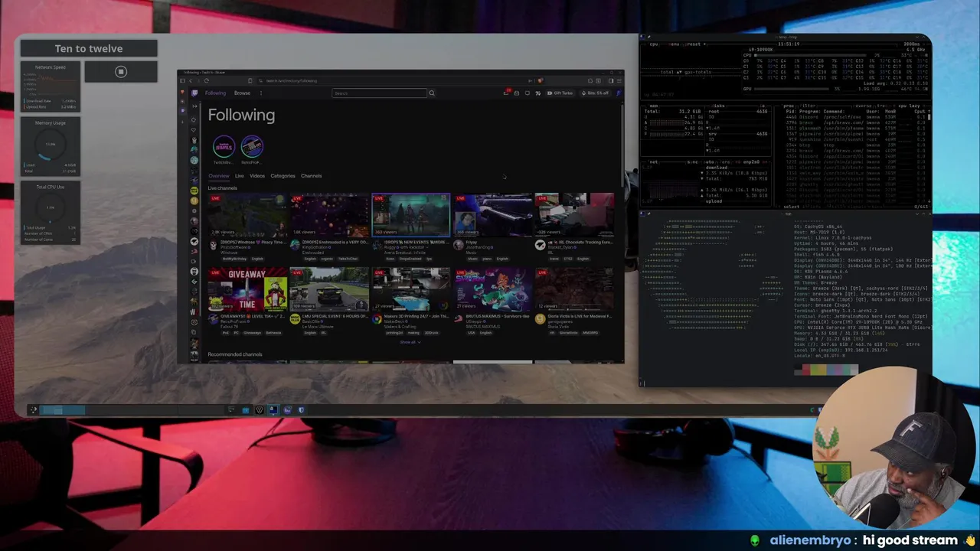
Task: Open the GIVEAWAY TIME stream thumbnail
Action: pyautogui.click(x=247, y=289)
